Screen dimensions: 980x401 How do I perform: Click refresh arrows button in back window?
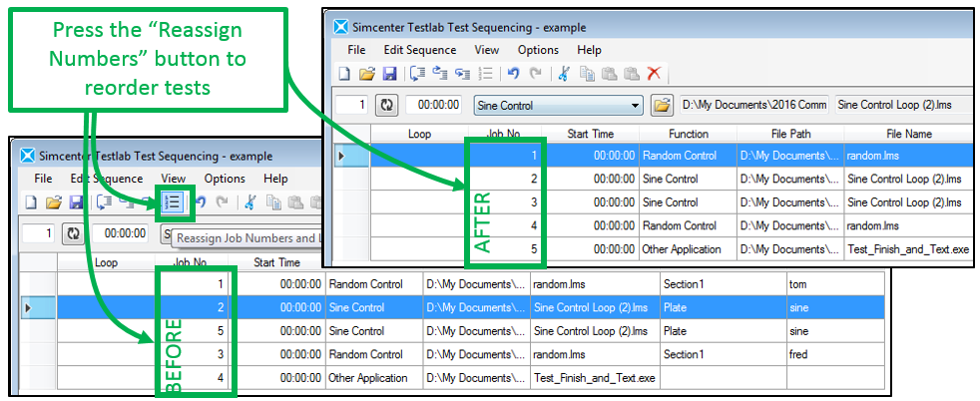click(x=73, y=233)
